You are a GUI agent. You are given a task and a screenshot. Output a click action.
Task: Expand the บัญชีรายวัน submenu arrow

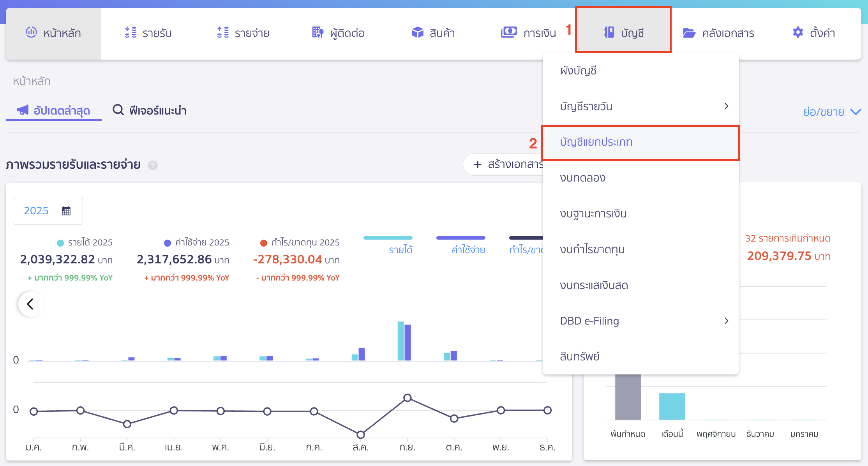click(726, 106)
